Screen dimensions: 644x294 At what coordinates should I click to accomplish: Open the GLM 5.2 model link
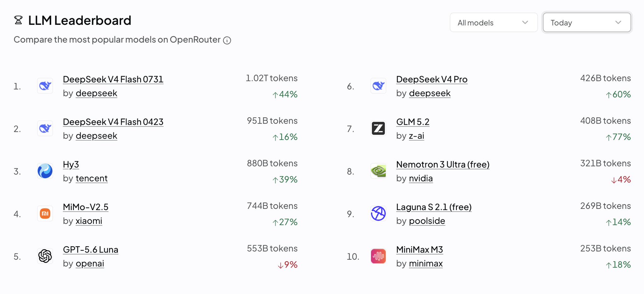point(413,122)
